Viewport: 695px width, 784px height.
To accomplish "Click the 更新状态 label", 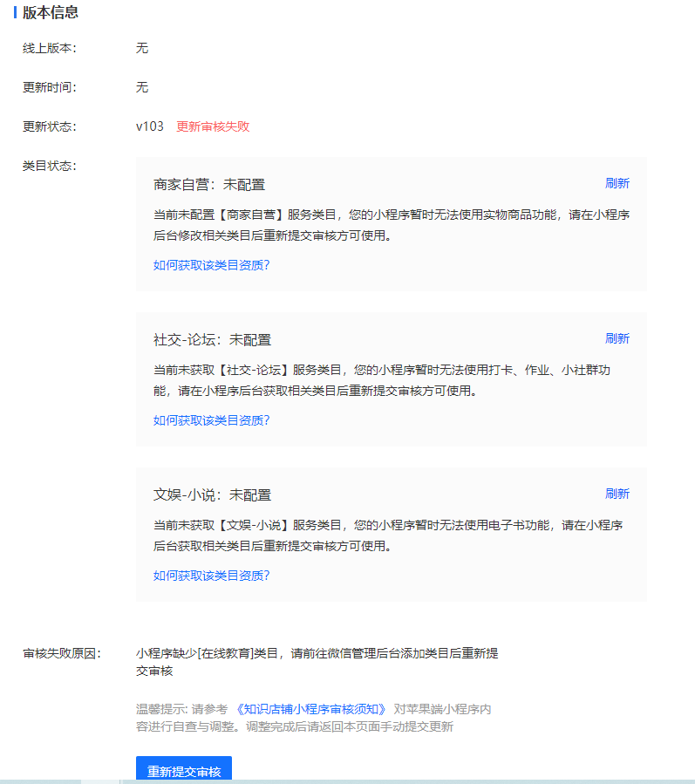I will coord(50,126).
